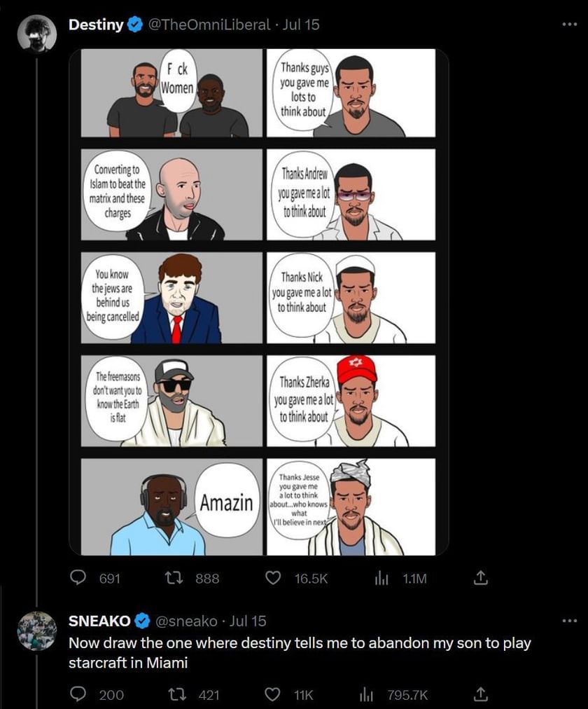
Task: View analytics for Destiny's tweet
Action: point(382,578)
